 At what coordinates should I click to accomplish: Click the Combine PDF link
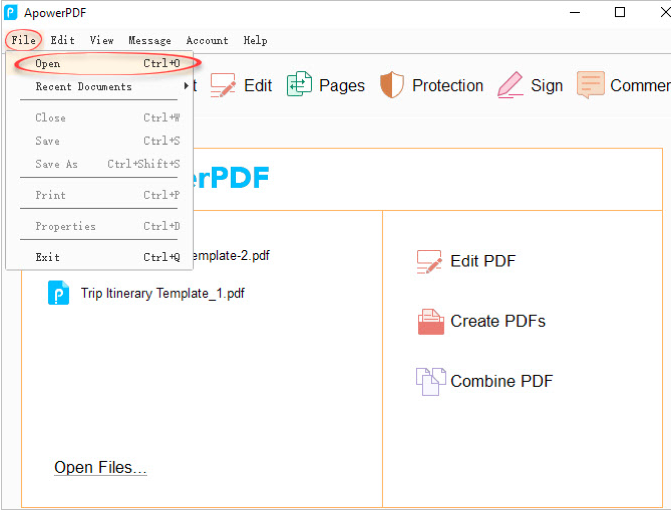pyautogui.click(x=502, y=381)
